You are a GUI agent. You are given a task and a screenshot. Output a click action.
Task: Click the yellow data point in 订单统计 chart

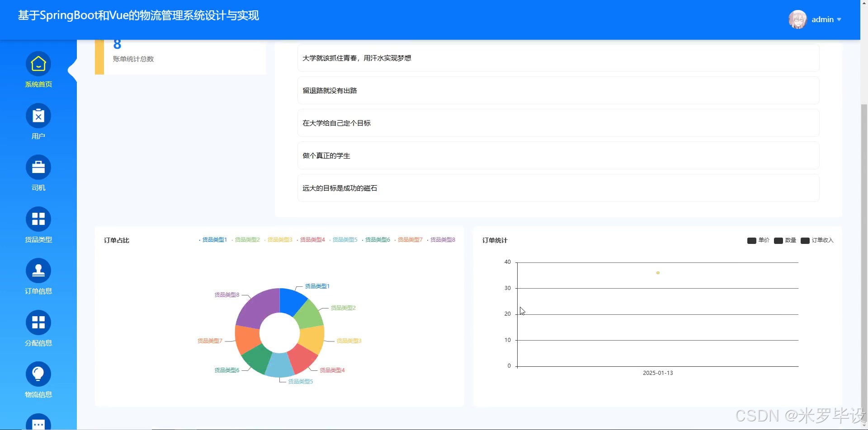coord(658,273)
